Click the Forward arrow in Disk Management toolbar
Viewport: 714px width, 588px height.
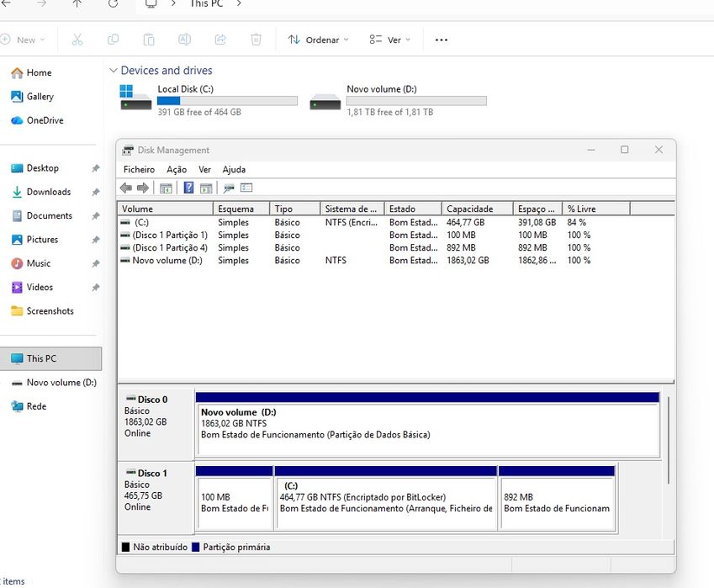coord(142,188)
